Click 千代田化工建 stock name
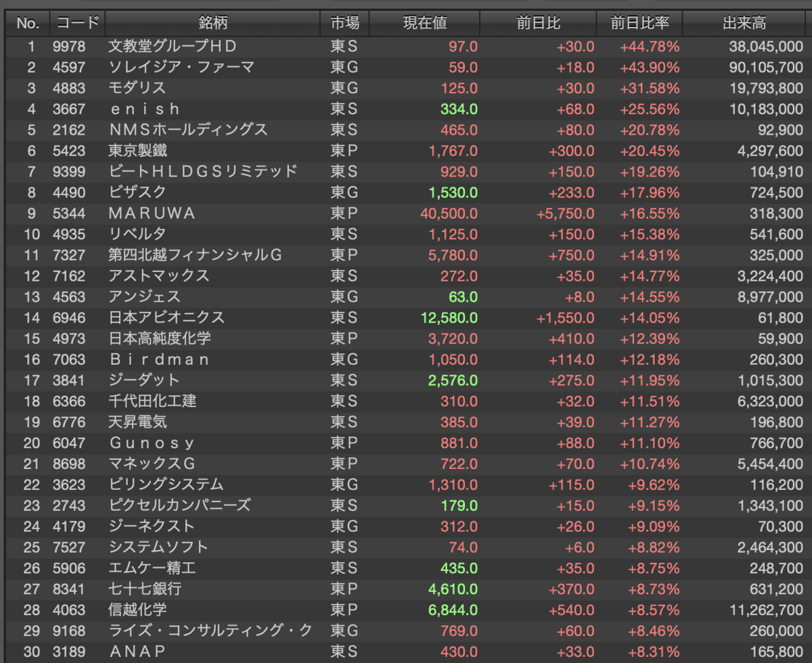Viewport: 812px width, 663px height. 152,401
